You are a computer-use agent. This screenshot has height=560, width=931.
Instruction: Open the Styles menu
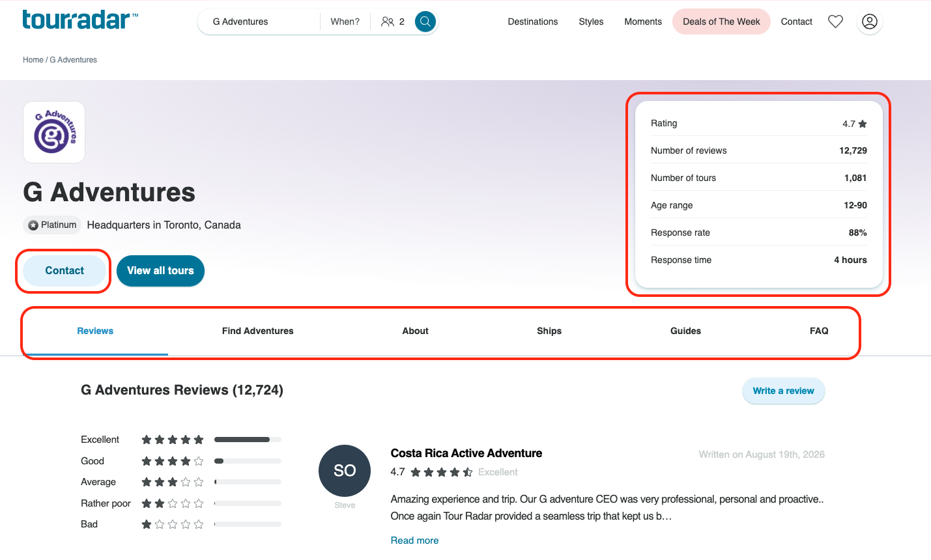point(591,21)
